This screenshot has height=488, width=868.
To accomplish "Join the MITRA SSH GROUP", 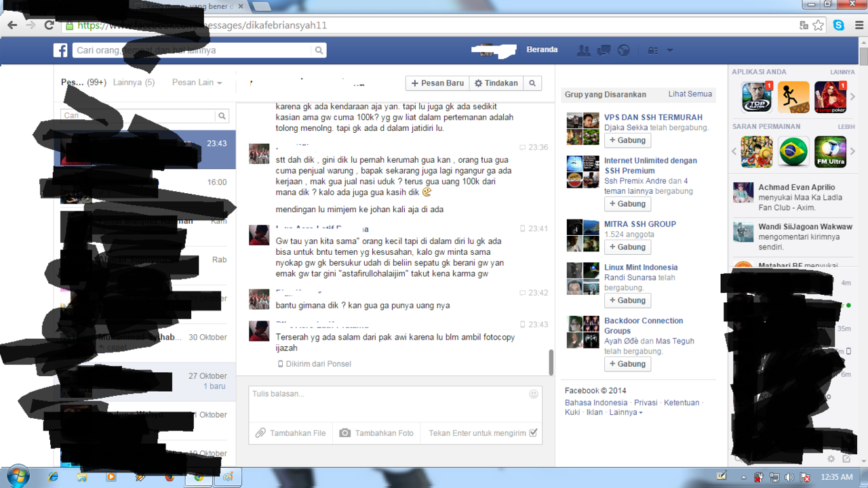I will tap(627, 247).
